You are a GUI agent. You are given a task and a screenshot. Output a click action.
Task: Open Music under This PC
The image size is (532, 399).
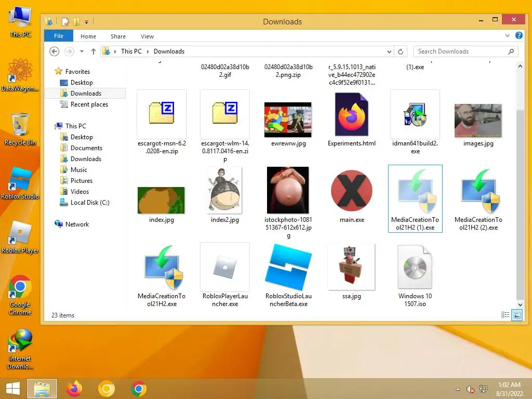tap(79, 170)
